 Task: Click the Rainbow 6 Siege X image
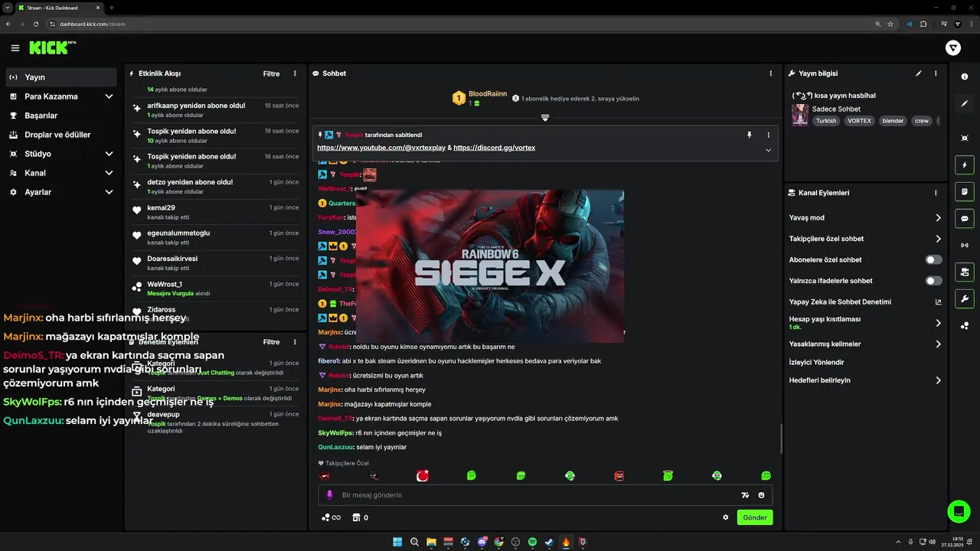490,266
